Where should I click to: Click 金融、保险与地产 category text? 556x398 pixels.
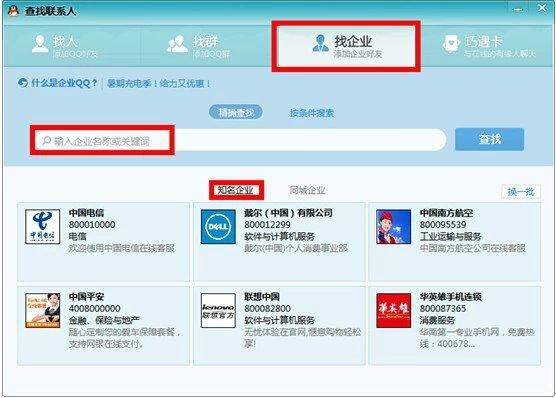click(x=104, y=320)
